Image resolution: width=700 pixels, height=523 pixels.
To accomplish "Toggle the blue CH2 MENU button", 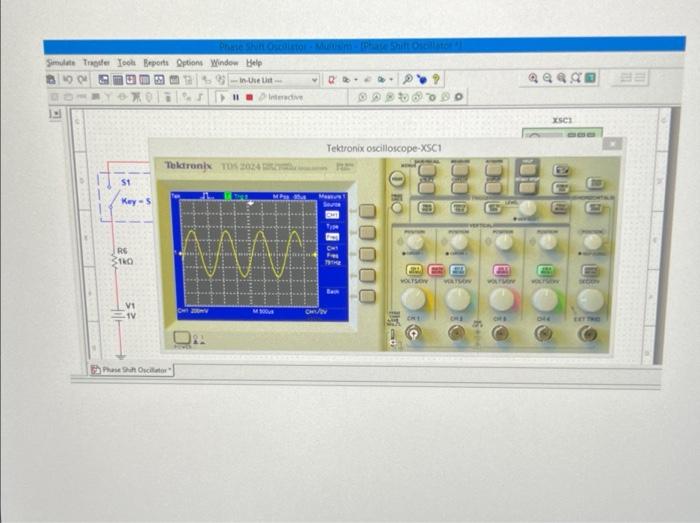I will 458,270.
